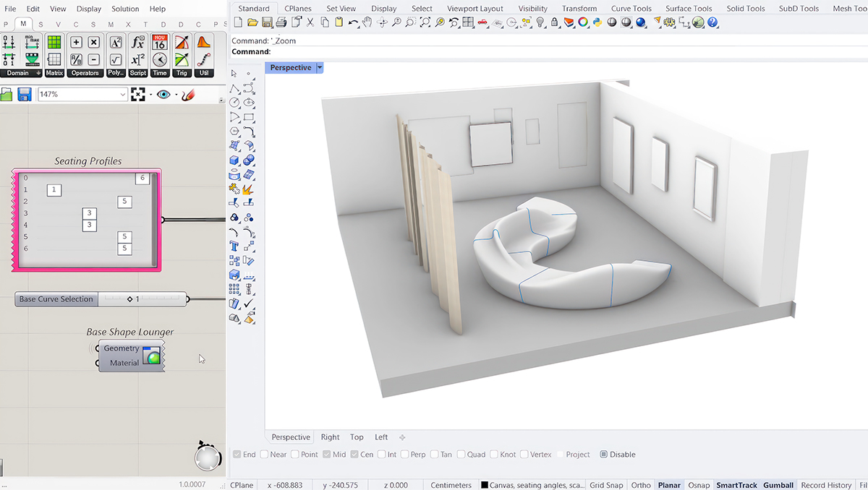This screenshot has height=490, width=868.
Task: Click the Pan view hand icon
Action: 367,22
